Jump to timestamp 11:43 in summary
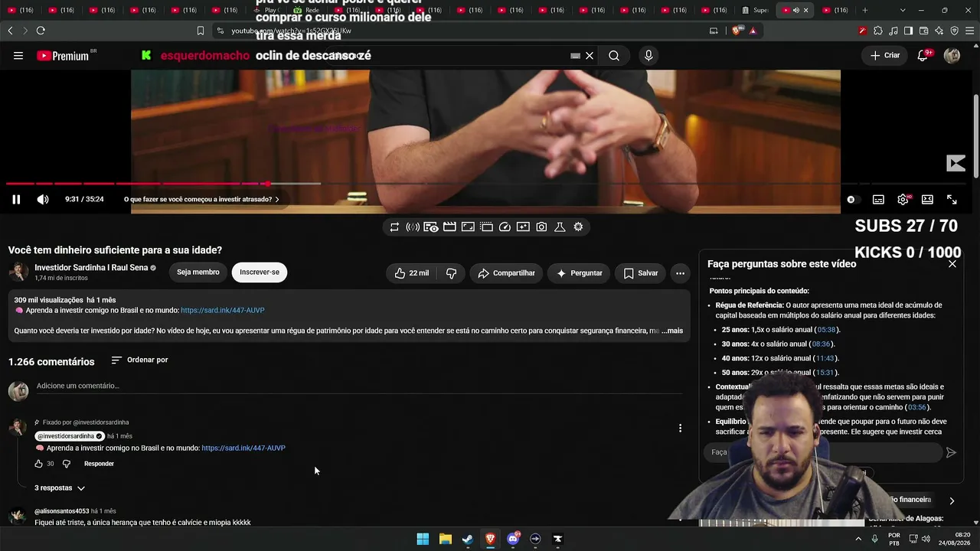 pos(825,358)
